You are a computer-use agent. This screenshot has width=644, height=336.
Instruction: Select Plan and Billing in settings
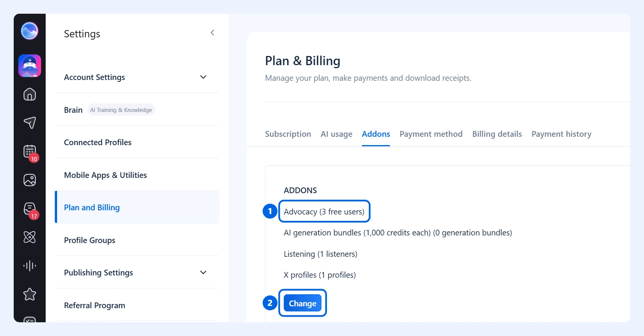point(137,207)
